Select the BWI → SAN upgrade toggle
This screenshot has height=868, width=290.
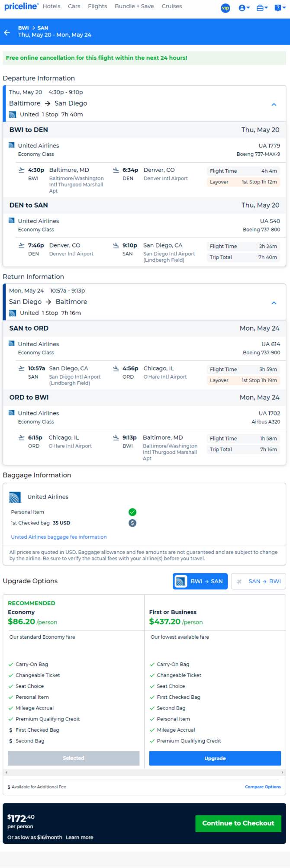pos(200,581)
